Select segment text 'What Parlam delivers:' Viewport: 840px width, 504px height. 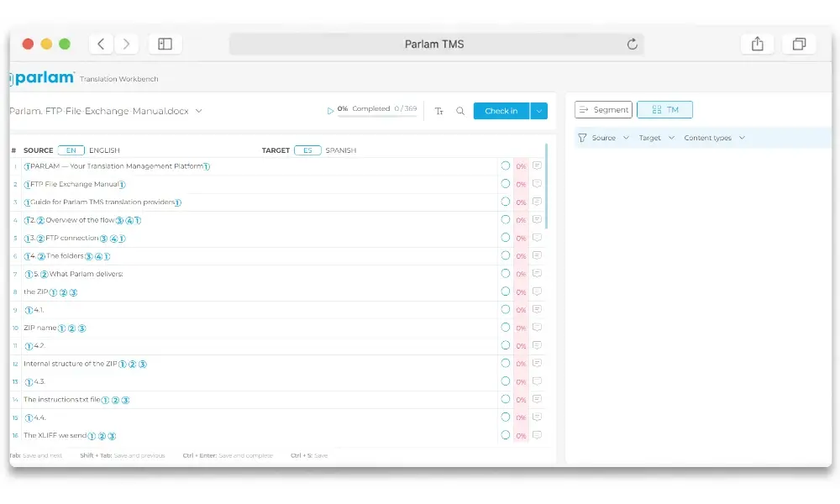[87, 274]
